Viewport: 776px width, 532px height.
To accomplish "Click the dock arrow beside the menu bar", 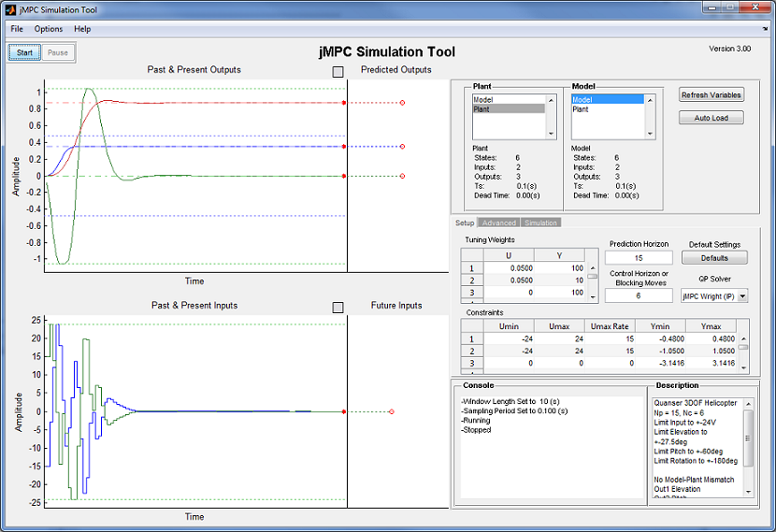I will (765, 29).
